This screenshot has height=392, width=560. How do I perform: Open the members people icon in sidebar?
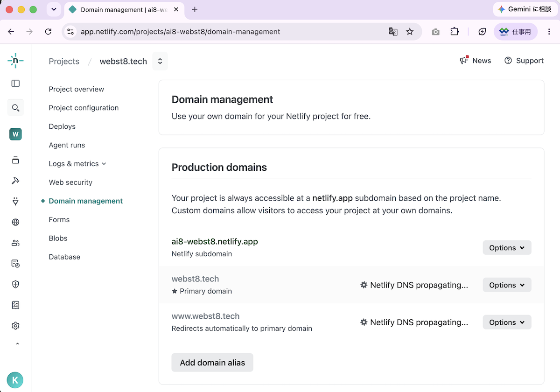point(15,243)
